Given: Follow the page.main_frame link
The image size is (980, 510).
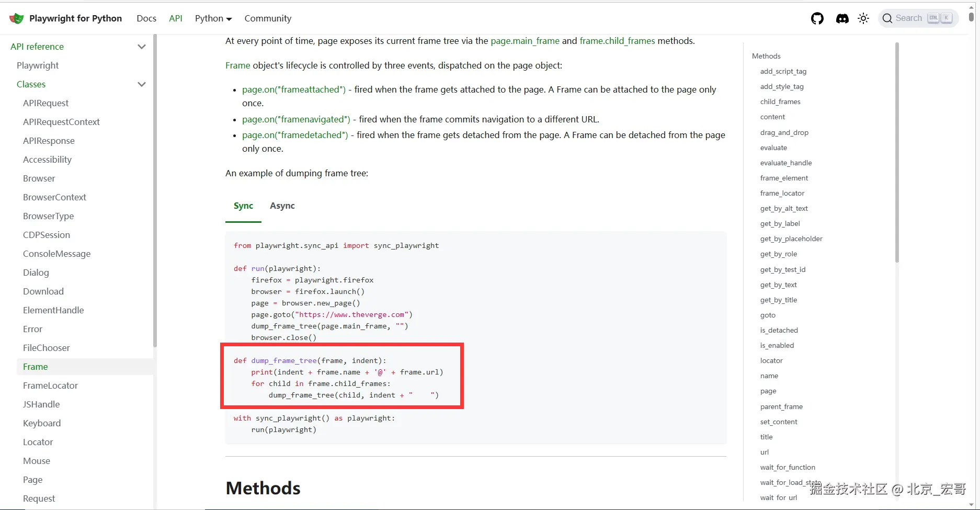Looking at the screenshot, I should point(525,41).
